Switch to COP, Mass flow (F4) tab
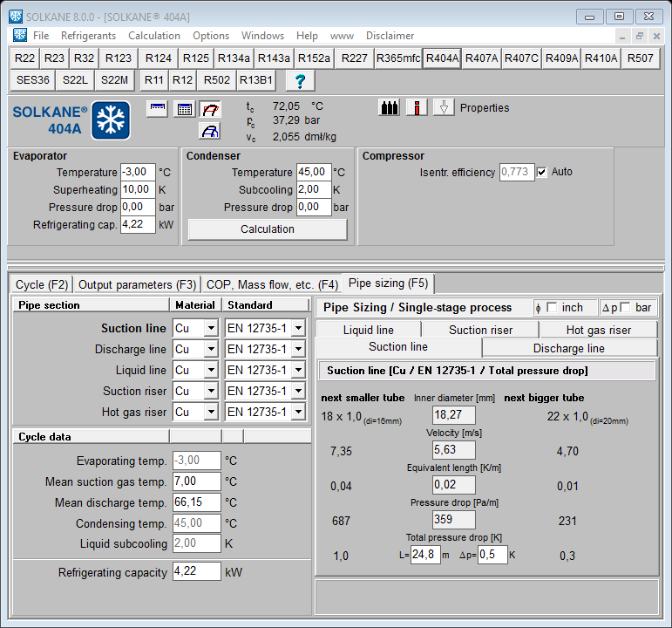Image resolution: width=672 pixels, height=628 pixels. pyautogui.click(x=272, y=285)
